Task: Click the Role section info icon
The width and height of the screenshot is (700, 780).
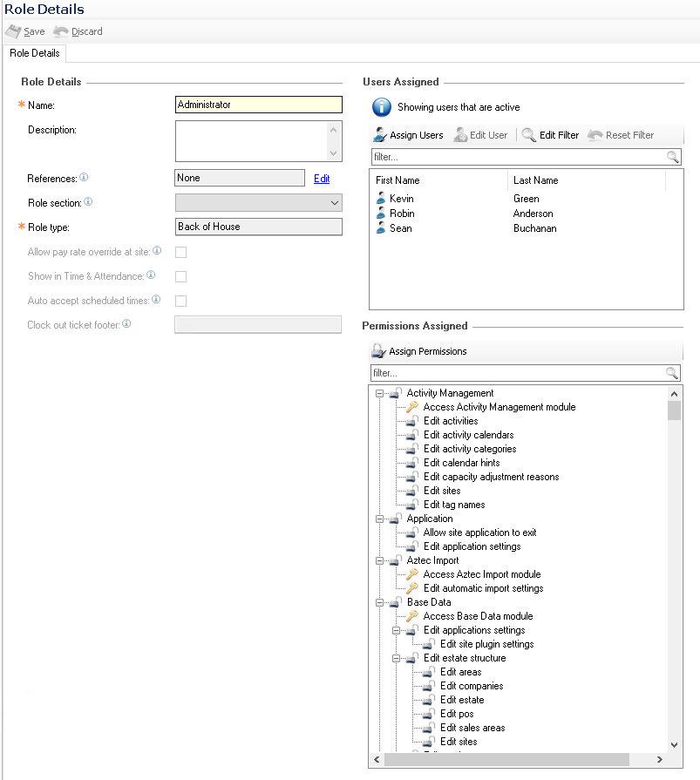Action: pyautogui.click(x=88, y=202)
